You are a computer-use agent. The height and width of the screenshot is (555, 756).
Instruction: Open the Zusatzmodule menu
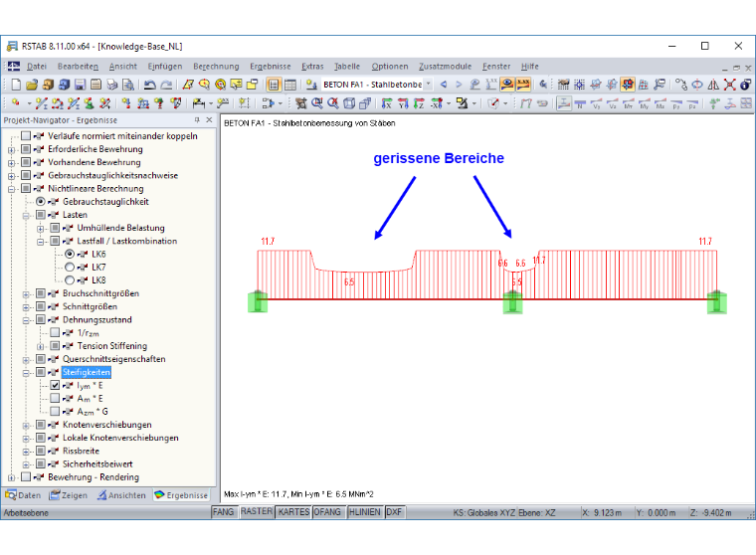click(x=445, y=67)
